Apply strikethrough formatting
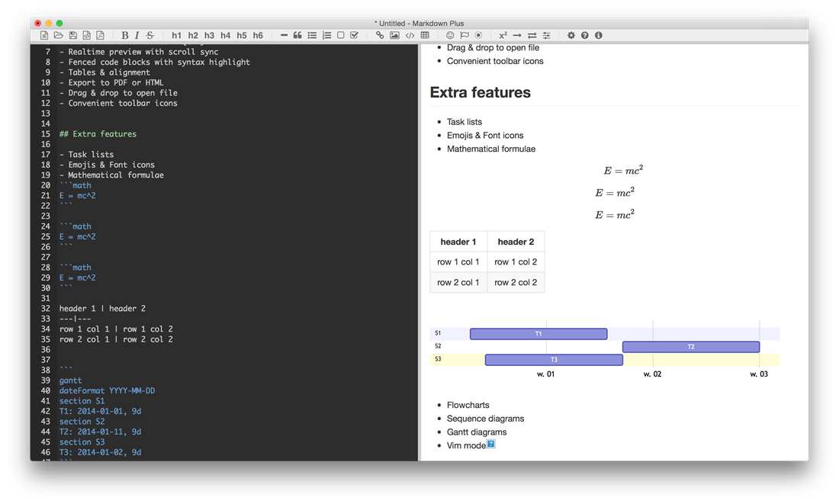 pyautogui.click(x=150, y=36)
